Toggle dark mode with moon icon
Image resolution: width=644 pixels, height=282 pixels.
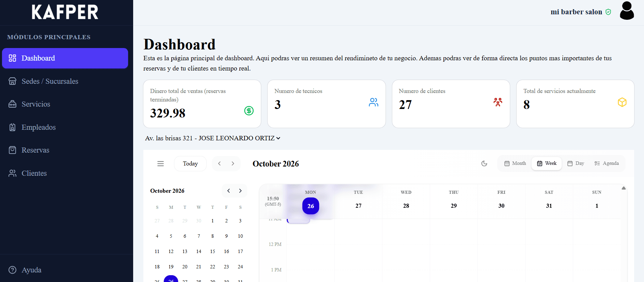[x=484, y=163]
